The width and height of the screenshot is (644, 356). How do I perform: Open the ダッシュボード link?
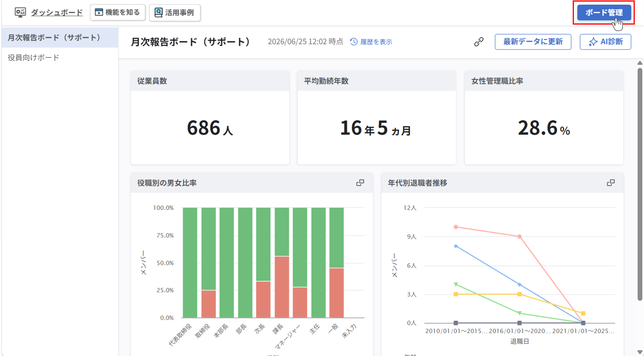pyautogui.click(x=57, y=12)
